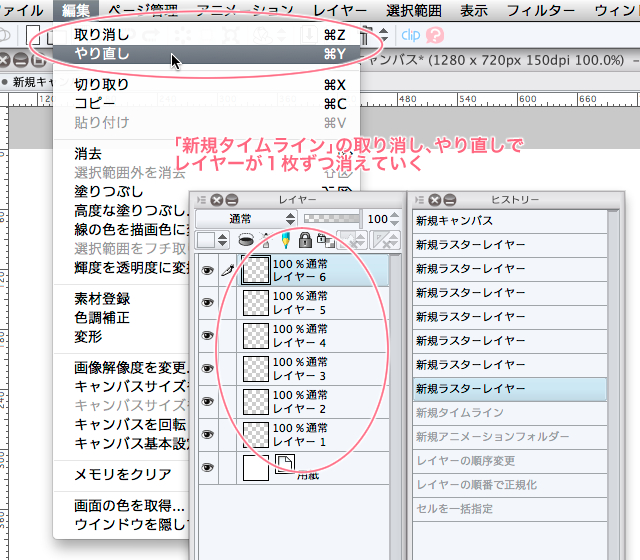Choose 塗りつぶし (Fill) menu item

click(109, 191)
